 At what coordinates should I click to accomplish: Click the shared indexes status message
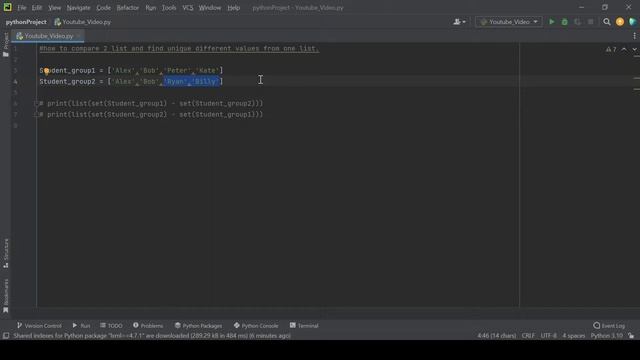point(152,336)
